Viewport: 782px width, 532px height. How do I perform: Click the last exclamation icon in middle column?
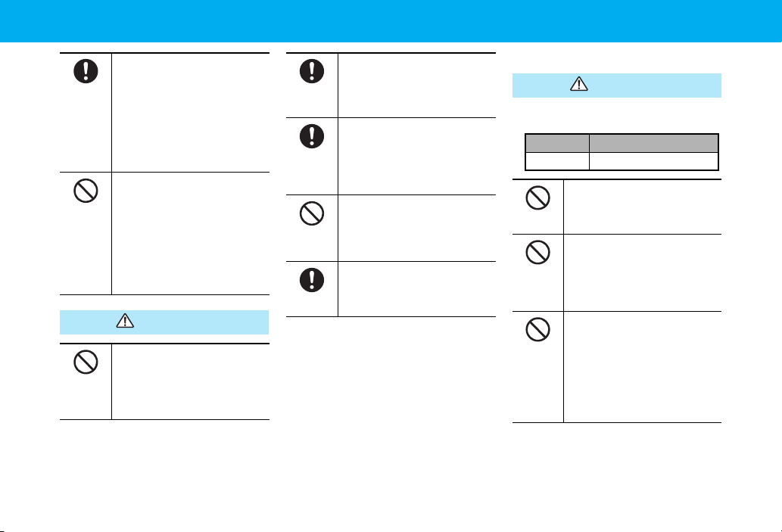click(x=312, y=280)
